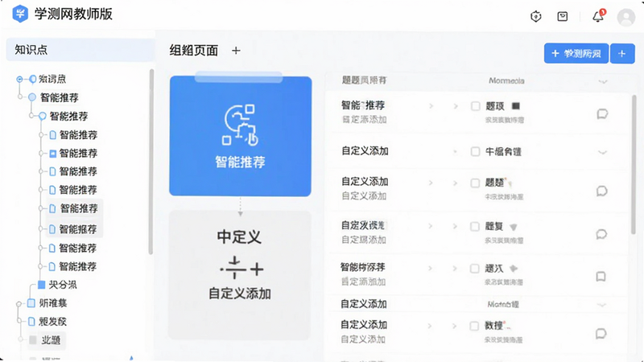Tick the 牛倔角缱 checkbox
The height and width of the screenshot is (362, 644).
click(475, 151)
